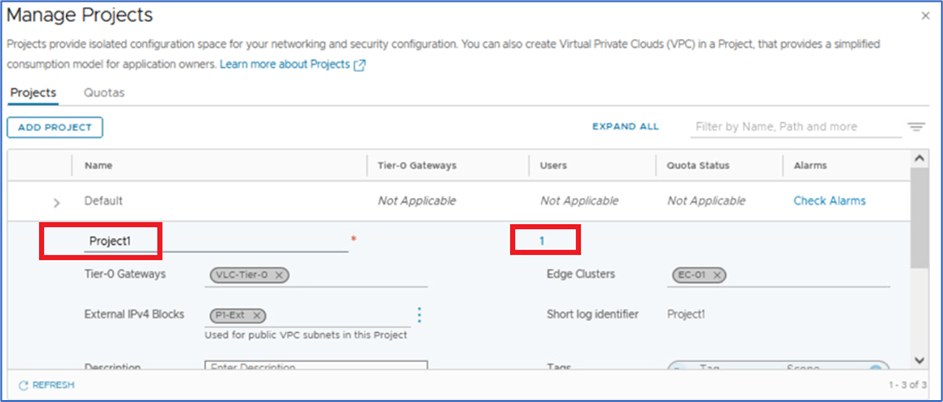Click the scrollbar down arrow
This screenshot has height=402, width=943.
coord(921,360)
